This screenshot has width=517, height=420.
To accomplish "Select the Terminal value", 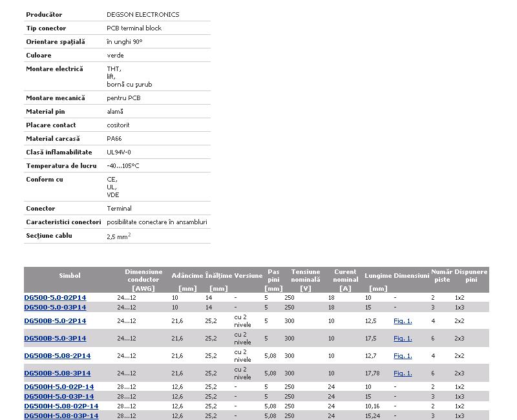I will [x=119, y=208].
